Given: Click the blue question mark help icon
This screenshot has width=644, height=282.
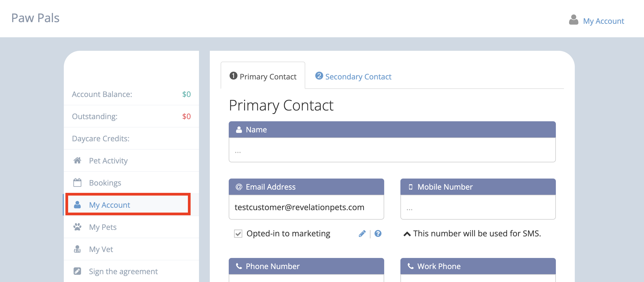Looking at the screenshot, I should pyautogui.click(x=378, y=234).
